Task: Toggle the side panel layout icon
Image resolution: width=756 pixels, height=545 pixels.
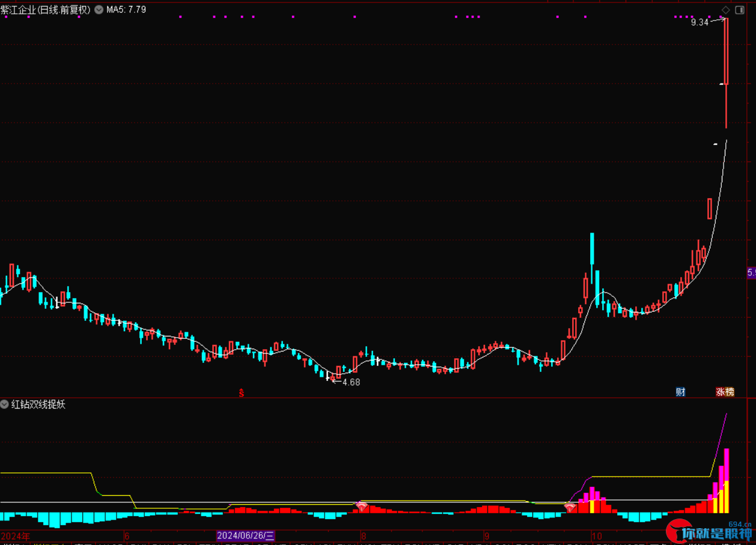Action: (739, 10)
